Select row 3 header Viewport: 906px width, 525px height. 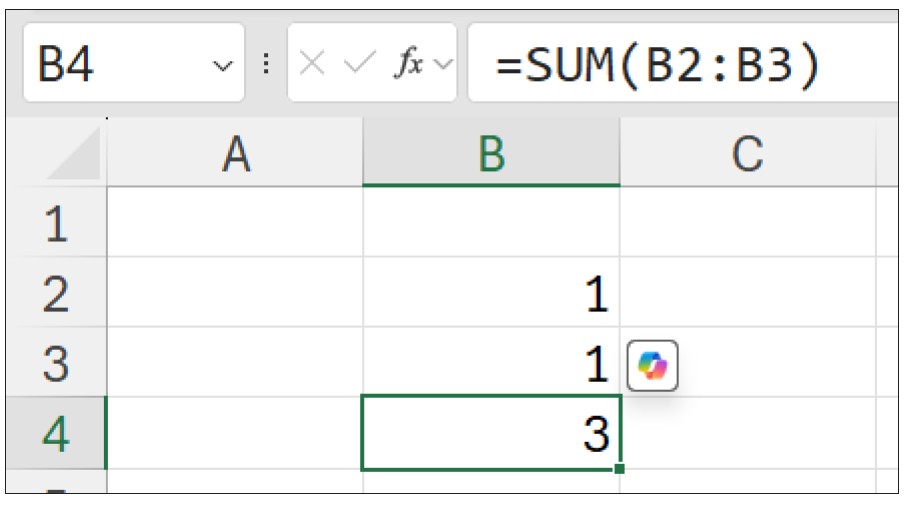click(56, 365)
